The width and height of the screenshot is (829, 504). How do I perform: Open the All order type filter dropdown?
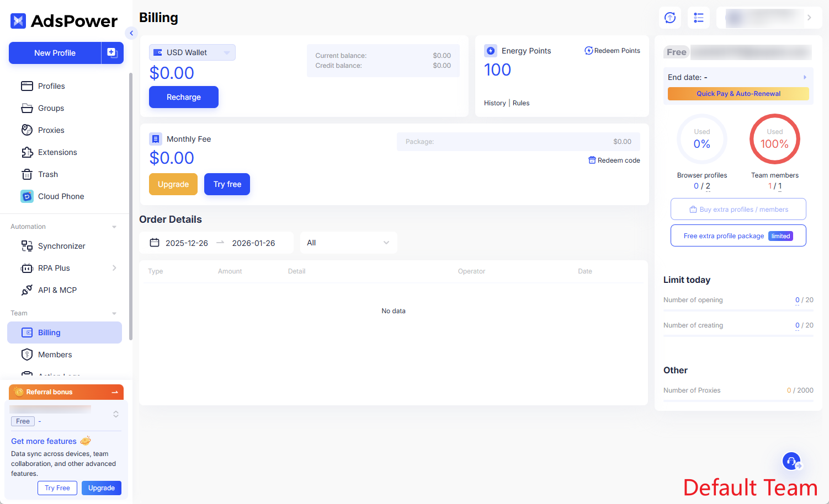[x=348, y=243]
